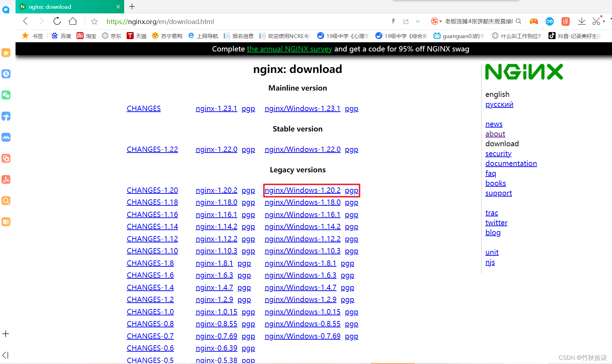The width and height of the screenshot is (612, 364).
Task: Open the annual NGINX survey link
Action: pos(289,49)
